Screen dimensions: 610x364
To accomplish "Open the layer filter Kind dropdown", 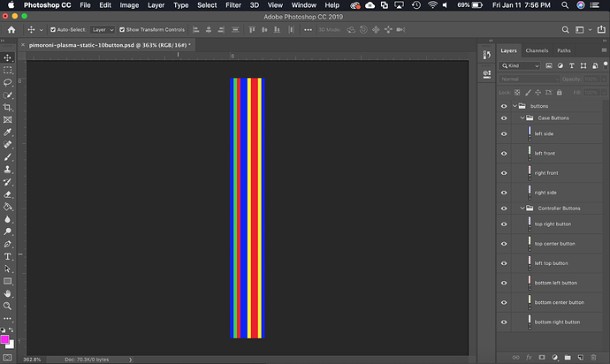I will click(x=520, y=65).
